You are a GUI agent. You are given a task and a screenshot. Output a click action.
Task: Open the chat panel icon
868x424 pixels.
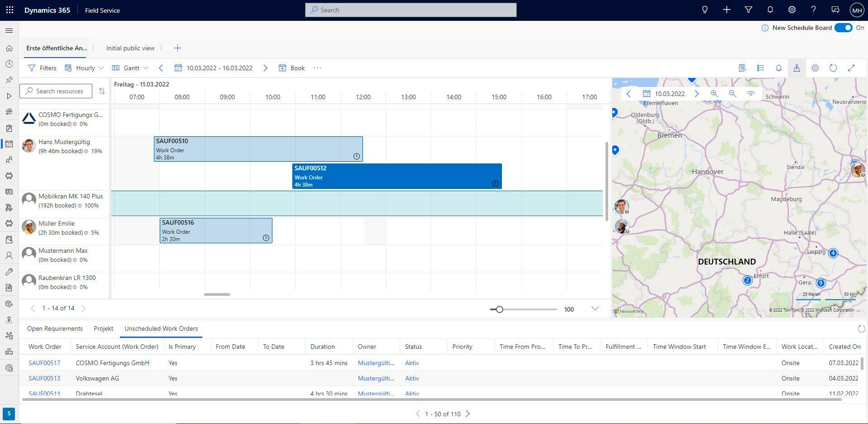[835, 10]
